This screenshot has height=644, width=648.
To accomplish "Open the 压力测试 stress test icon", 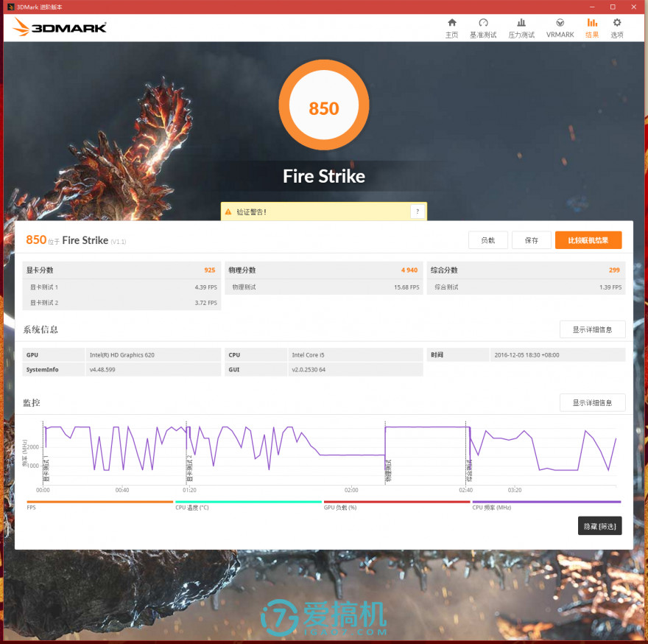I will [521, 23].
